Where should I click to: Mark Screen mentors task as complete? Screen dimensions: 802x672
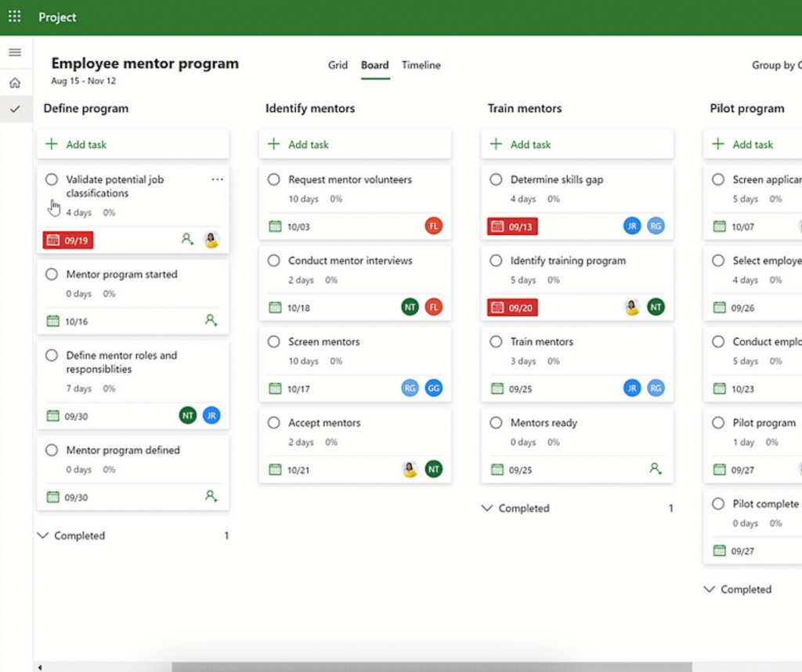(273, 341)
